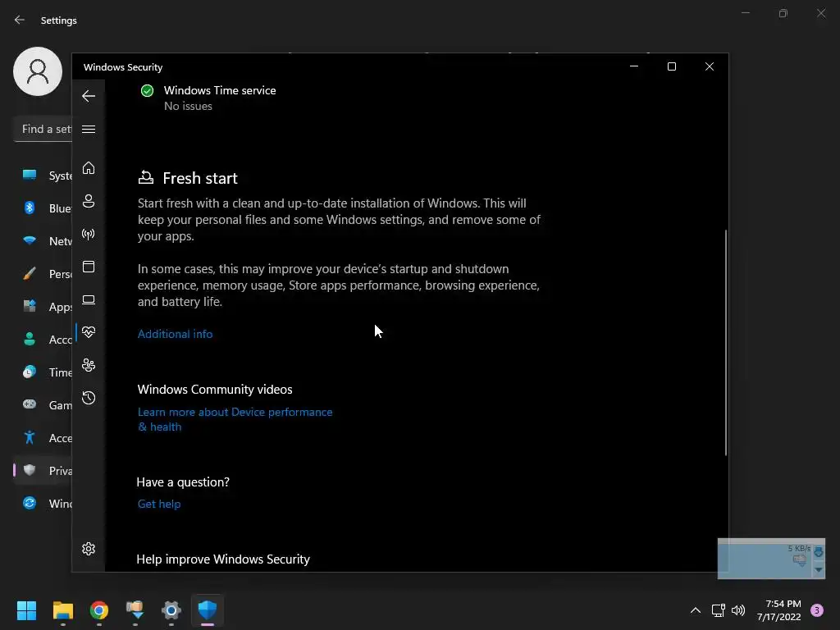
Task: Click the Fresh start heading icon
Action: pyautogui.click(x=146, y=177)
